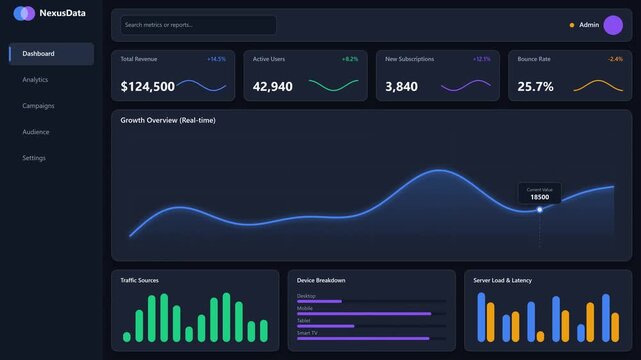This screenshot has width=641, height=360.
Task: Click the first blue bar in Server Load
Action: (x=481, y=317)
